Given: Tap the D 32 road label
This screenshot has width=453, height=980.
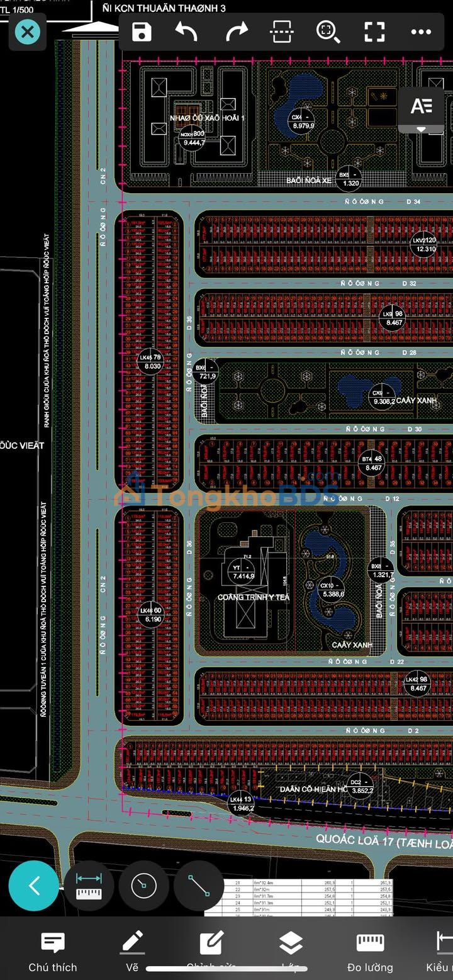Looking at the screenshot, I should 410,284.
